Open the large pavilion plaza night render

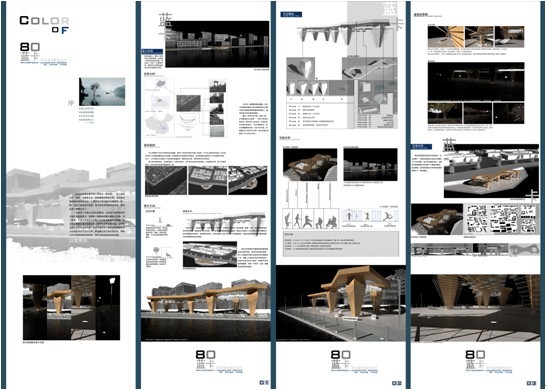(341, 303)
